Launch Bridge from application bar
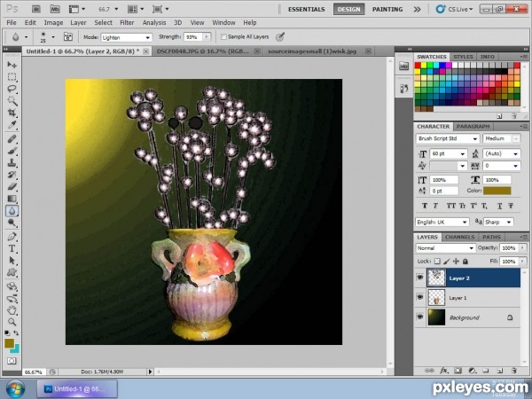This screenshot has width=532, height=399. 36,9
